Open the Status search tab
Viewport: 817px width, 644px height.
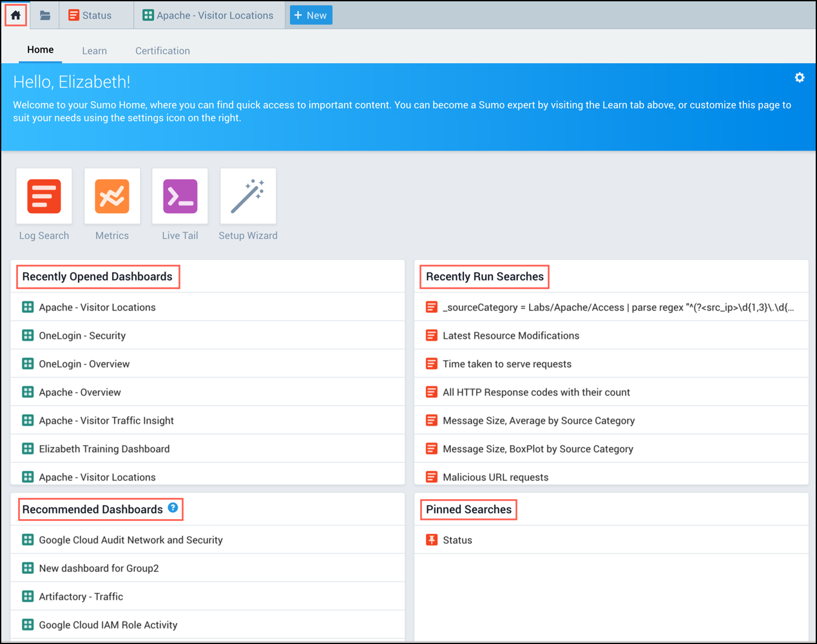pos(90,15)
